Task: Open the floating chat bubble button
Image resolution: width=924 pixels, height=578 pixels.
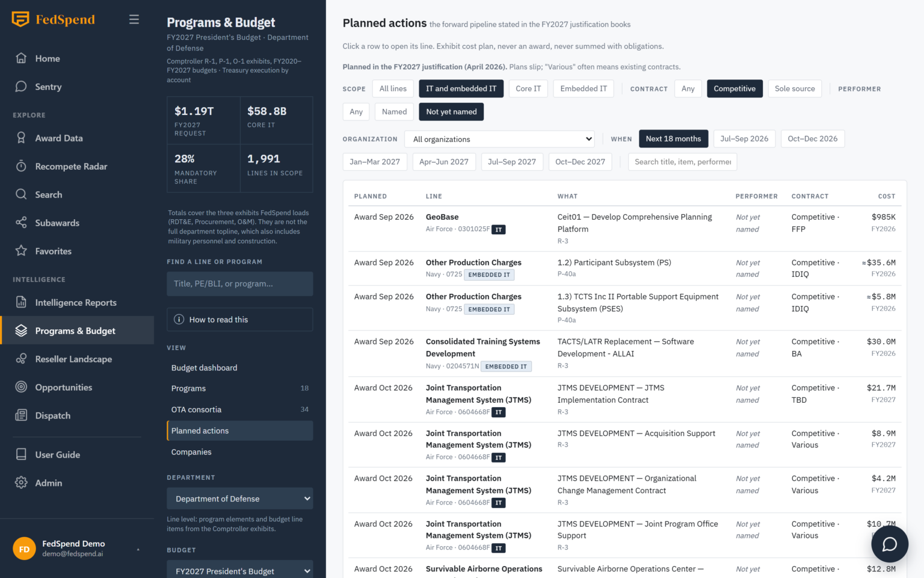Action: click(890, 544)
